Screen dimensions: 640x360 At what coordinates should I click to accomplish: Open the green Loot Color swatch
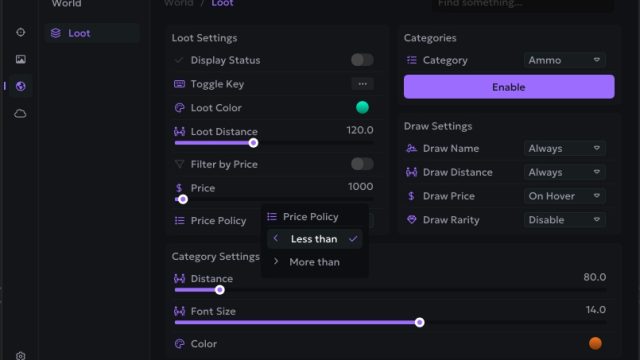[362, 107]
